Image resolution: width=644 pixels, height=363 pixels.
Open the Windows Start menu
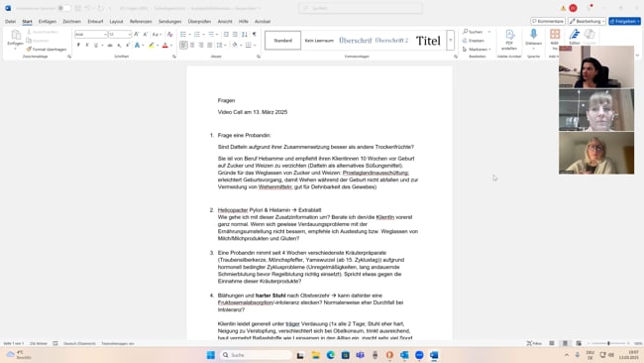(x=211, y=355)
